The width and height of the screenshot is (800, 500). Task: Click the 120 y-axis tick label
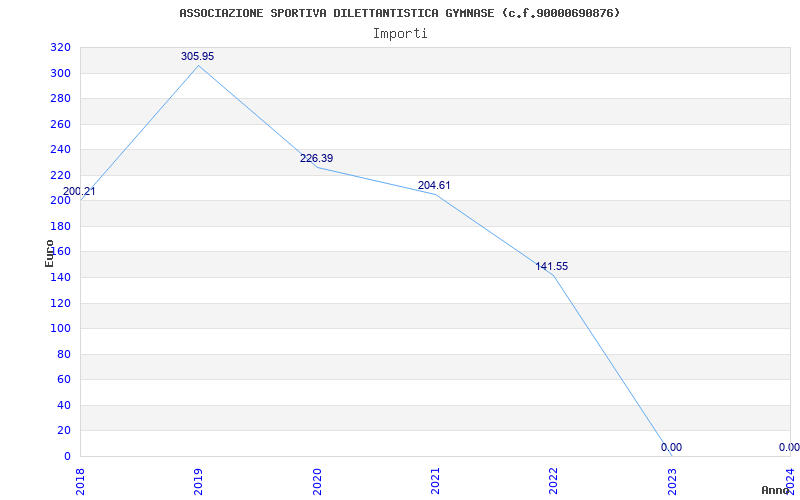(x=60, y=303)
